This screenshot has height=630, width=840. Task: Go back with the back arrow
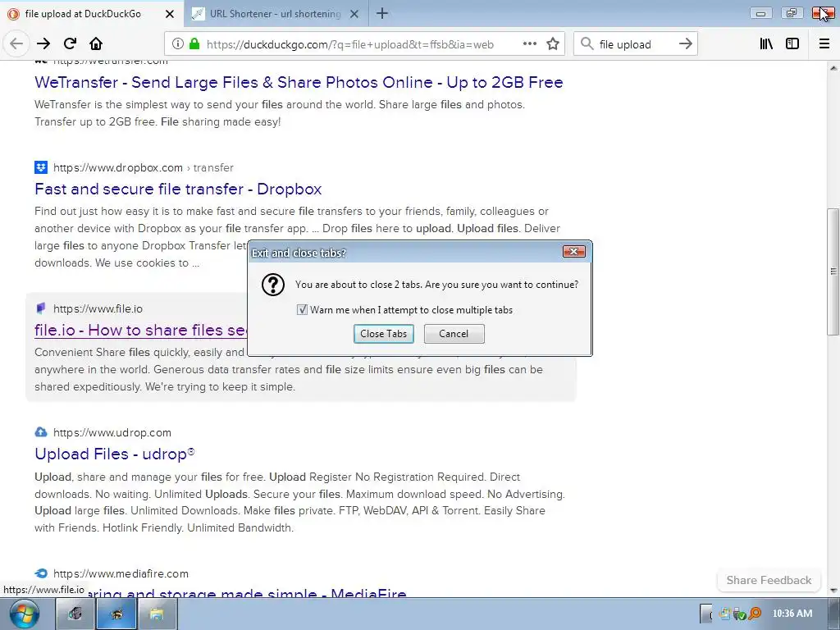coord(16,44)
